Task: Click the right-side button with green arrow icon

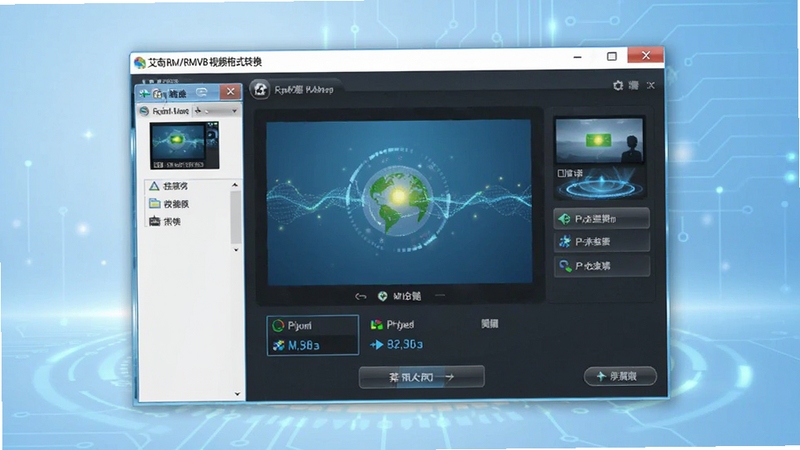Action: pyautogui.click(x=602, y=219)
